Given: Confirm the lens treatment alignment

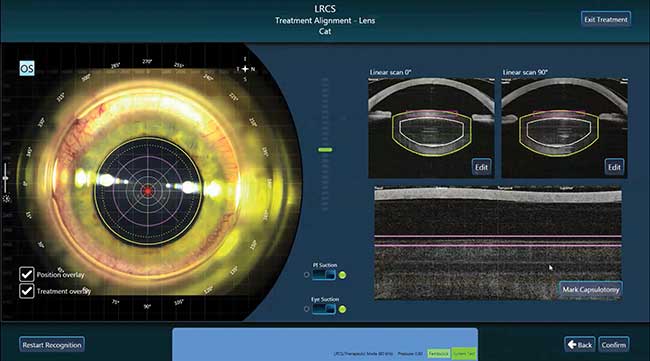Looking at the screenshot, I should click(614, 344).
